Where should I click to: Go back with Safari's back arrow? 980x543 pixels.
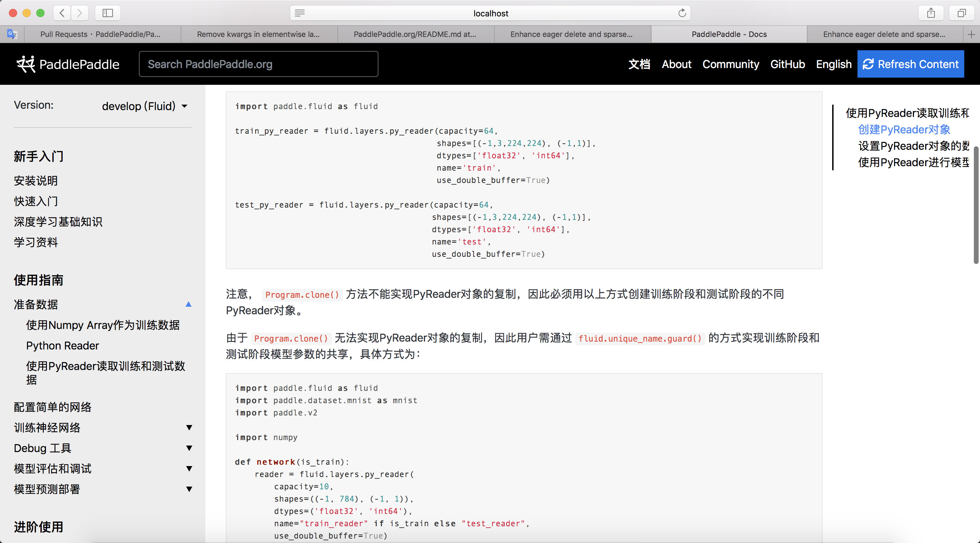click(62, 13)
